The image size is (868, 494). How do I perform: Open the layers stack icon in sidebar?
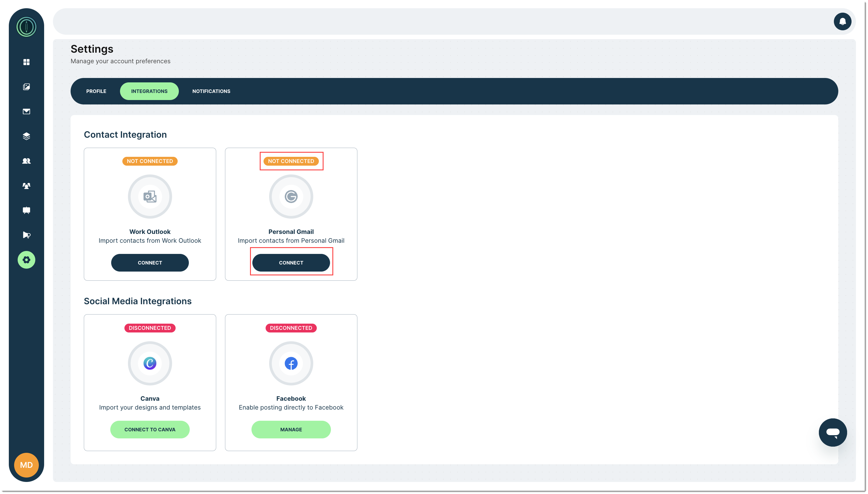pyautogui.click(x=26, y=137)
